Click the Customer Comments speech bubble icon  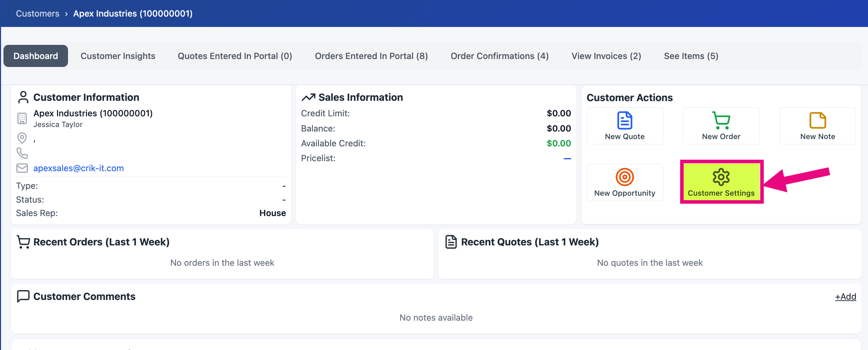tap(23, 296)
